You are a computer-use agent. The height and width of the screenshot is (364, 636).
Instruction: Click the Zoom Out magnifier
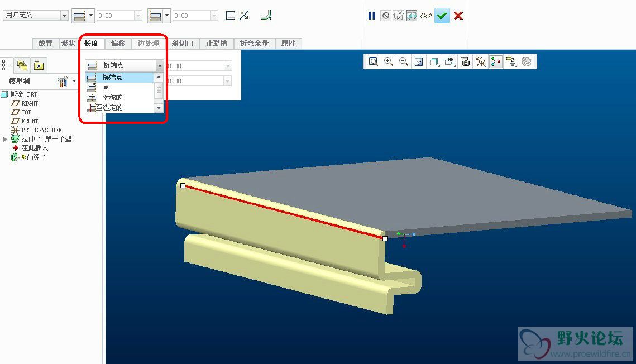click(x=404, y=61)
